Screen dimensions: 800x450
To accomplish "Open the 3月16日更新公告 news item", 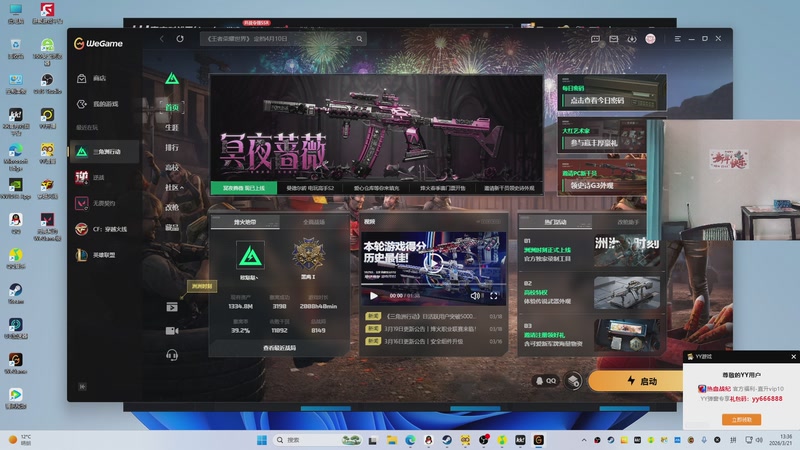I will click(434, 341).
